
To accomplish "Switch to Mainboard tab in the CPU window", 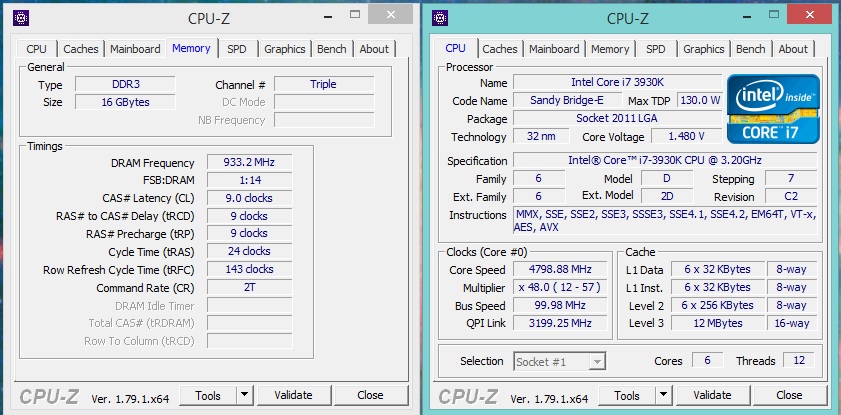I will point(554,49).
